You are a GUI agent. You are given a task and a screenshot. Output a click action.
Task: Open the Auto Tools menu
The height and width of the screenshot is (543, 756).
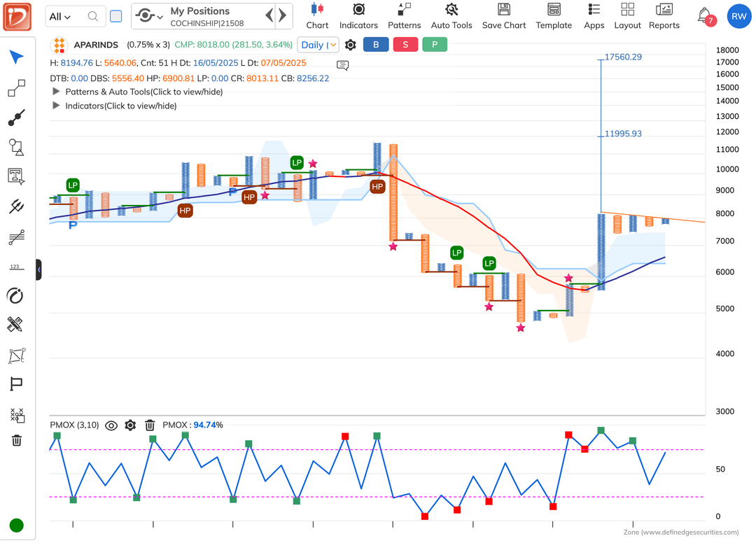coord(451,16)
